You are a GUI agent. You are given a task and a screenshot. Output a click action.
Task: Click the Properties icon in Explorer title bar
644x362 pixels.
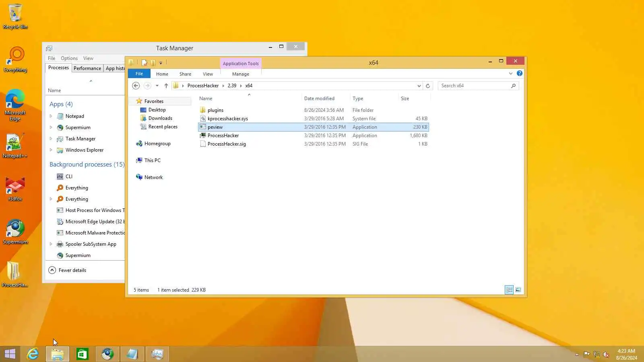pyautogui.click(x=144, y=62)
